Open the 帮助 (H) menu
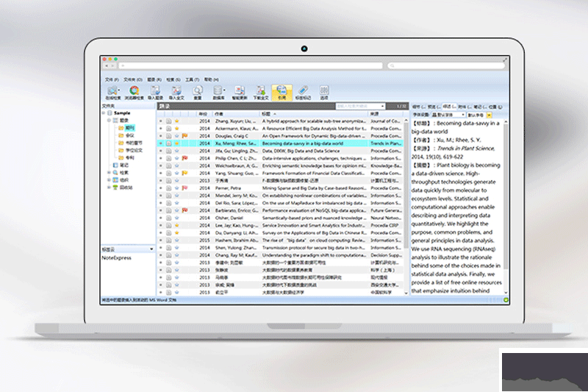This screenshot has width=588, height=392. pyautogui.click(x=212, y=79)
